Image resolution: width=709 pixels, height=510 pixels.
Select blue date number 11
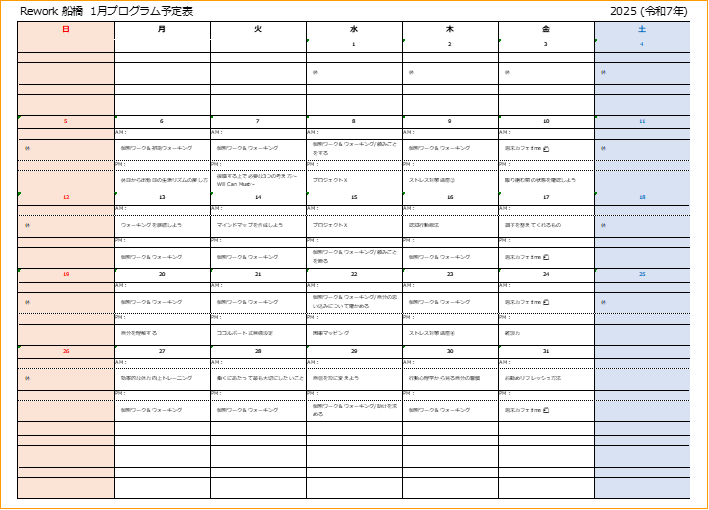[642, 121]
